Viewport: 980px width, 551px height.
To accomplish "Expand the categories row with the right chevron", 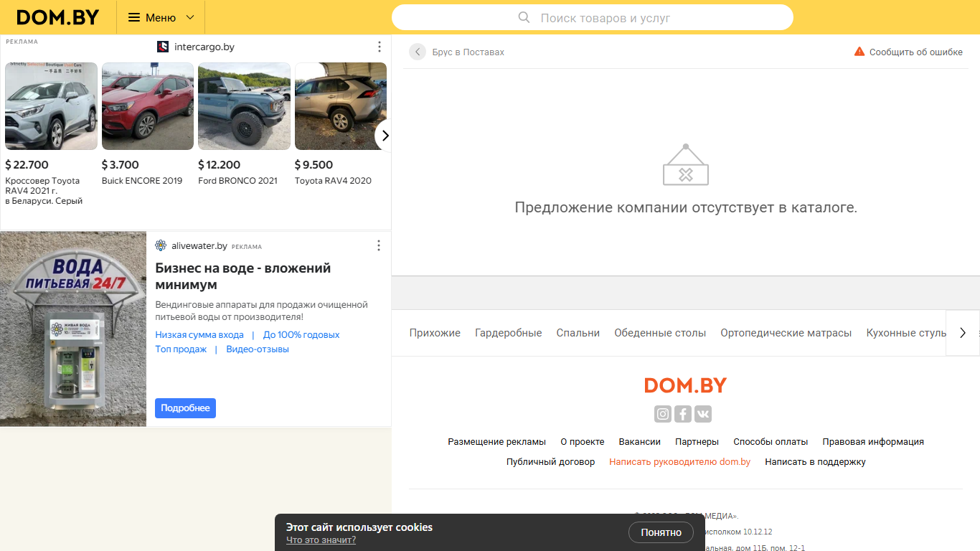I will [963, 333].
